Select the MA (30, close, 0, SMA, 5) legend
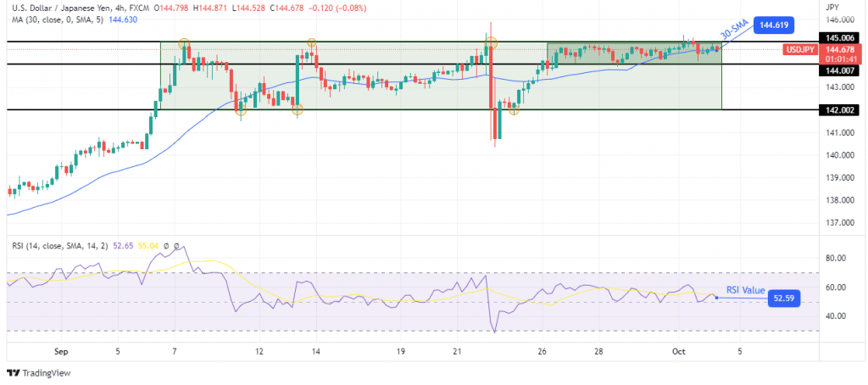 point(58,20)
